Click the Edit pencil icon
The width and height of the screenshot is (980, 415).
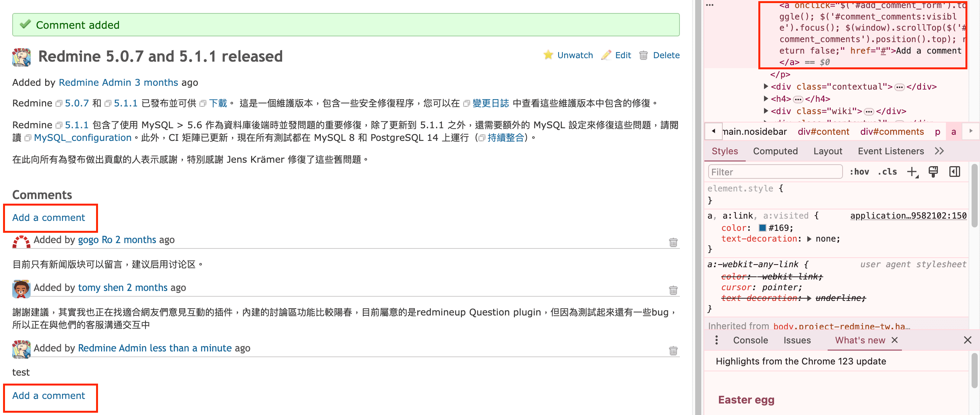pos(606,55)
